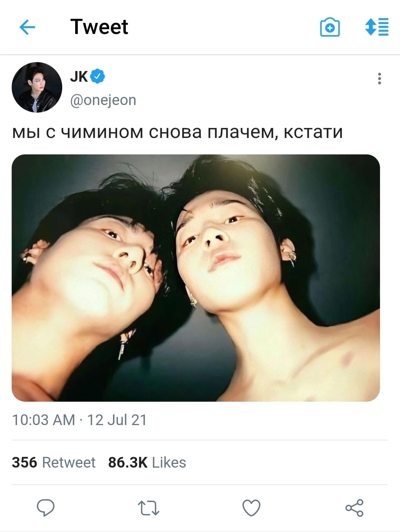The width and height of the screenshot is (400, 532).
Task: Tap the tweet text мы с чимином
Action: tap(78, 132)
